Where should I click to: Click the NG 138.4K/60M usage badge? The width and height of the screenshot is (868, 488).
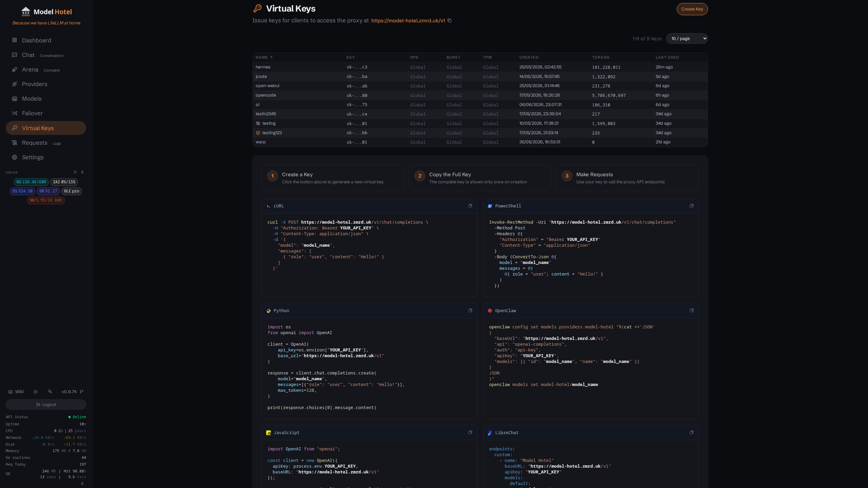[31, 182]
